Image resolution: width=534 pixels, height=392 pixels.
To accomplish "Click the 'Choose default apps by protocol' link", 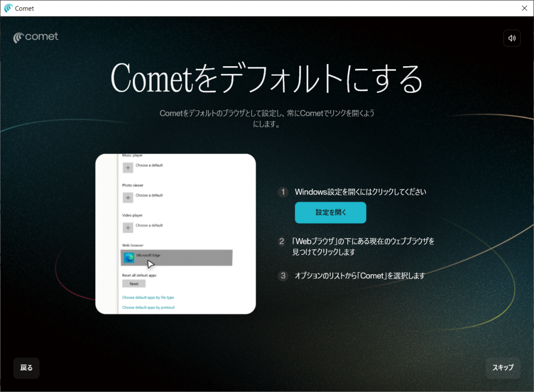I will pyautogui.click(x=148, y=308).
